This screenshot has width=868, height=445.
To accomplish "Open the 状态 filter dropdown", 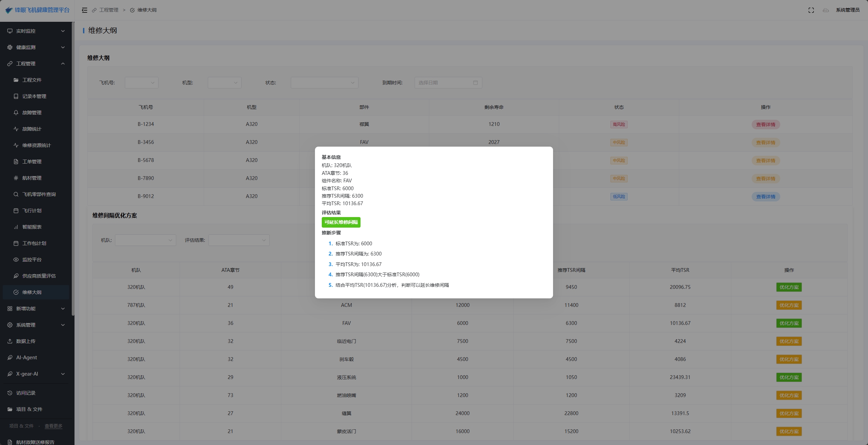I will pyautogui.click(x=324, y=83).
